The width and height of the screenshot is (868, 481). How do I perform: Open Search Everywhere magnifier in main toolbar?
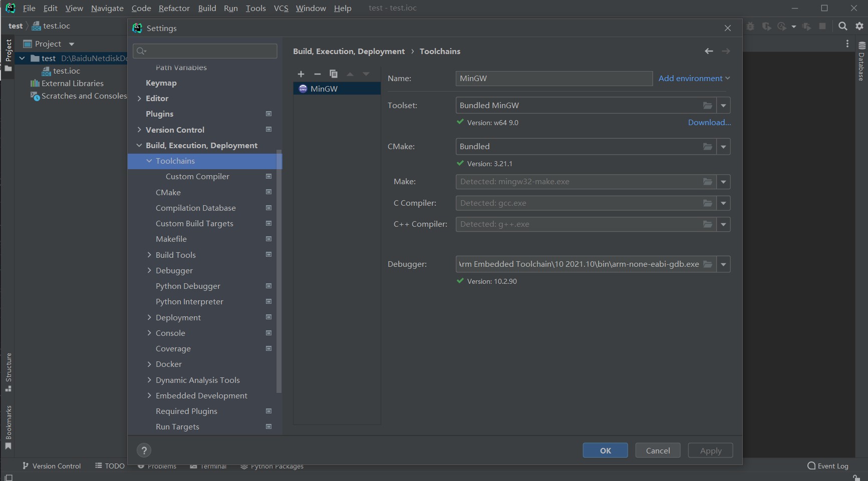click(843, 26)
